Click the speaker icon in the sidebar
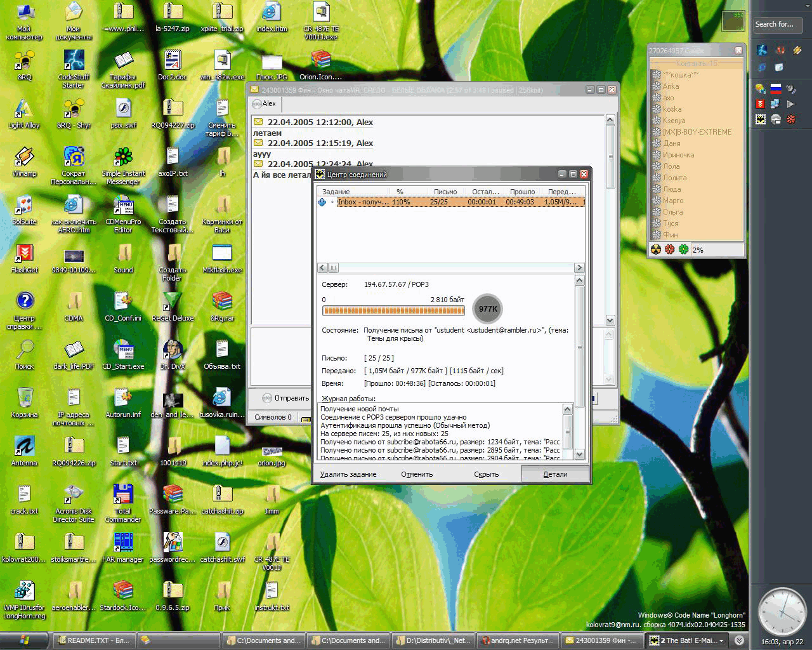 point(791,88)
